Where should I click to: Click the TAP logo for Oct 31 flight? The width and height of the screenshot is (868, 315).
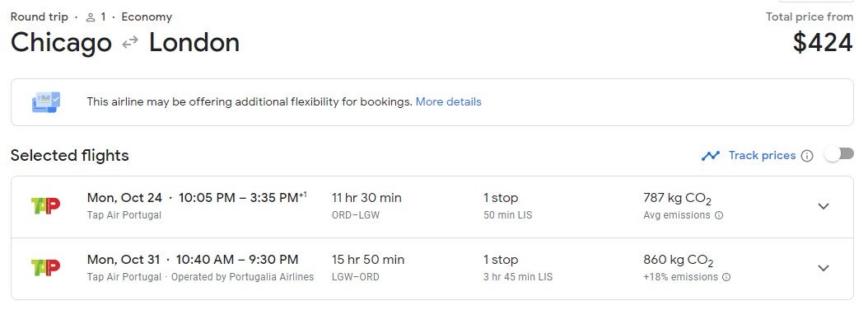(x=45, y=268)
